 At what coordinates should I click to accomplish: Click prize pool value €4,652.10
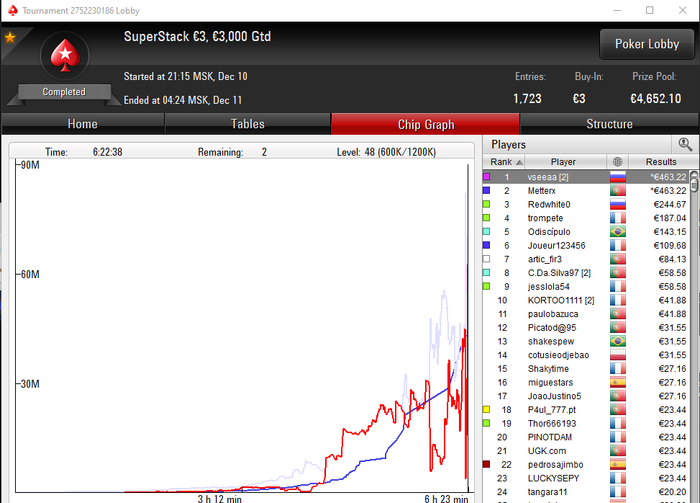[x=655, y=98]
